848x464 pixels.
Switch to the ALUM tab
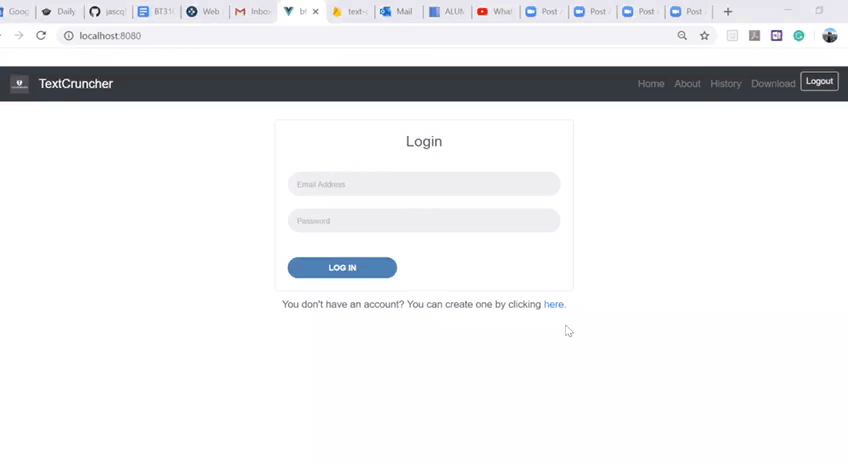click(x=447, y=11)
